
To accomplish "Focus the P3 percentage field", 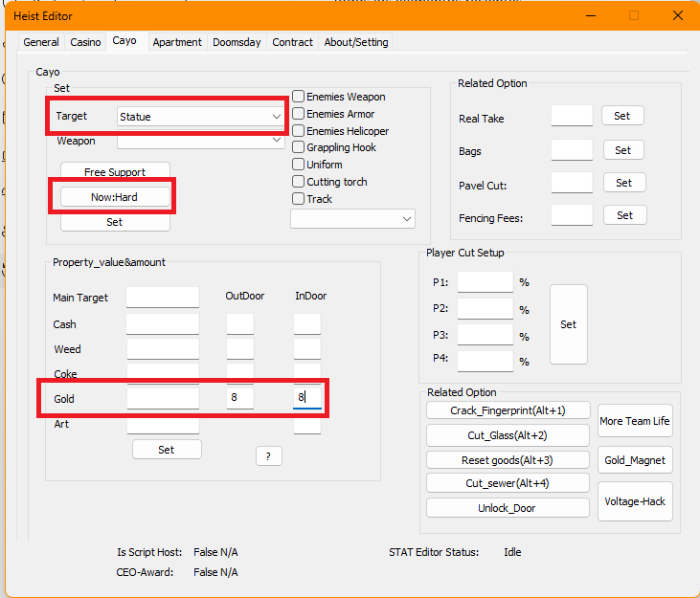I will click(485, 335).
